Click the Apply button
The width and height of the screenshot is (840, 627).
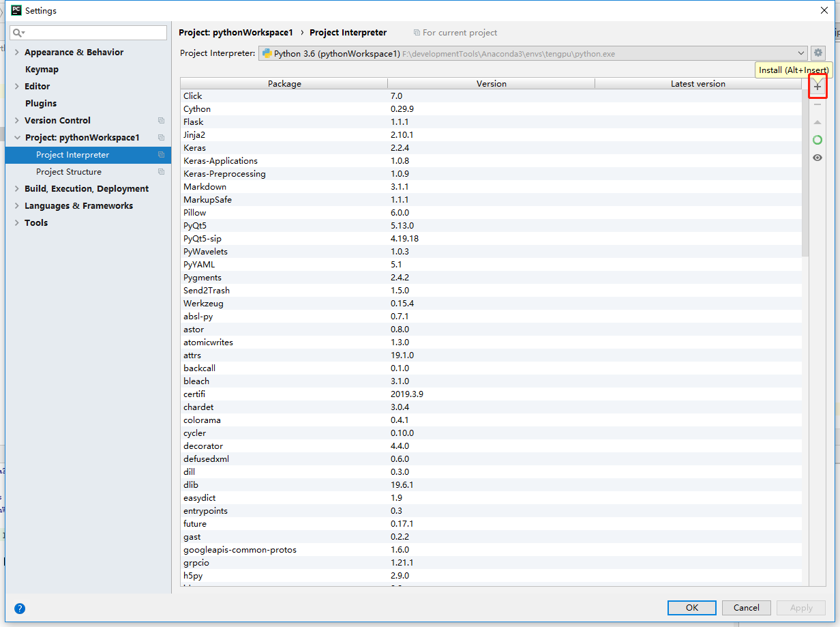801,608
